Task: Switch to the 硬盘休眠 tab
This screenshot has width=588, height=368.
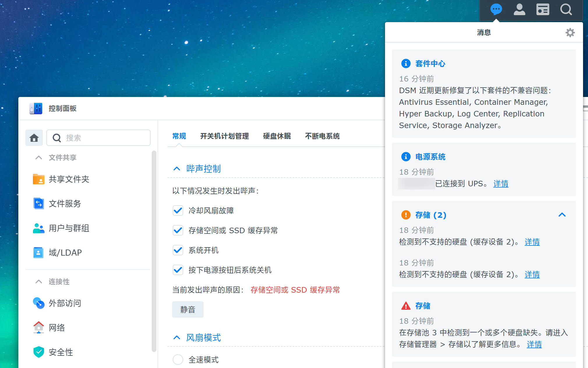Action: point(276,136)
